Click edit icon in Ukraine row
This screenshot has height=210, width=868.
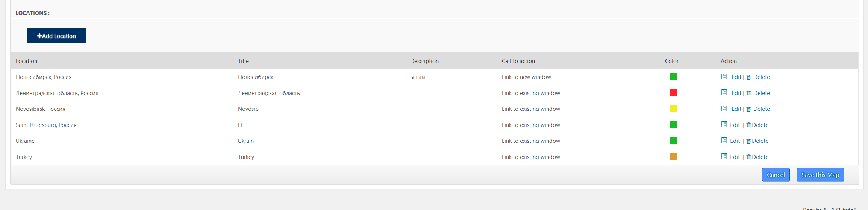pos(724,141)
